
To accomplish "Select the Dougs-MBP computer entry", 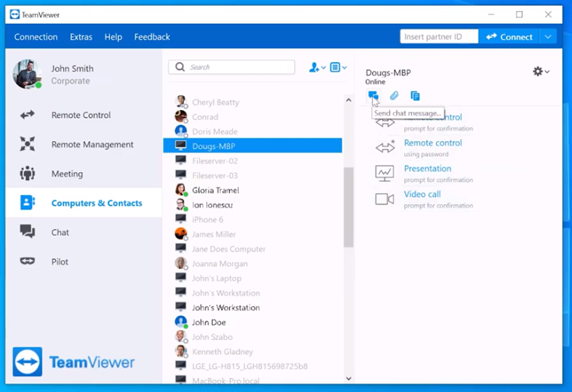I will [253, 145].
